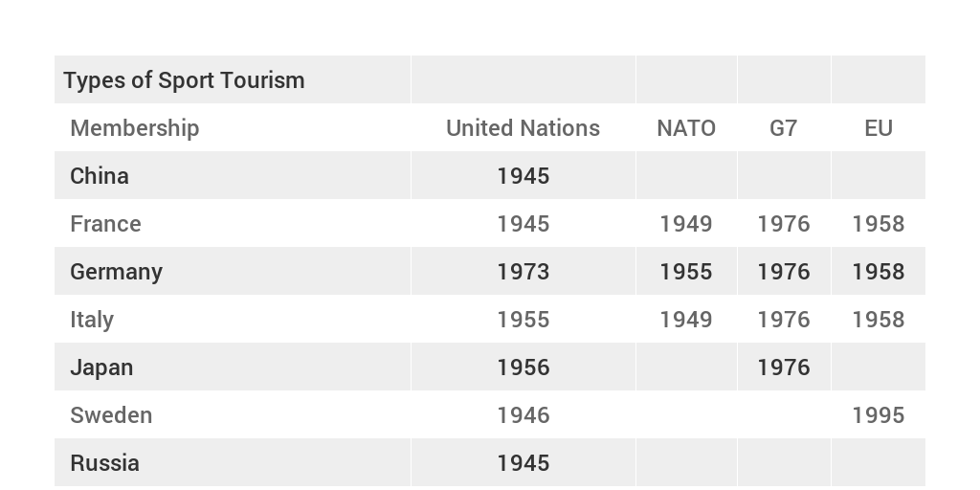Screen dimensions: 980x490
Task: Select the Italy row label
Action: click(92, 320)
